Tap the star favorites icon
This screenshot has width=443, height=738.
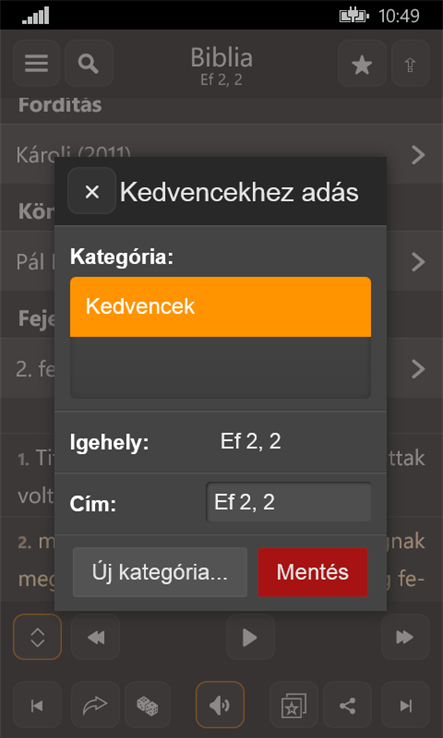click(362, 63)
